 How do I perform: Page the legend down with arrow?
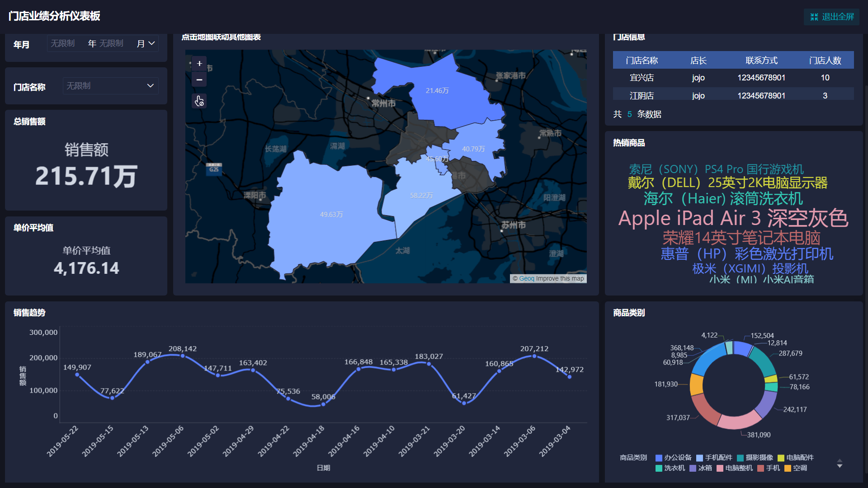click(840, 466)
